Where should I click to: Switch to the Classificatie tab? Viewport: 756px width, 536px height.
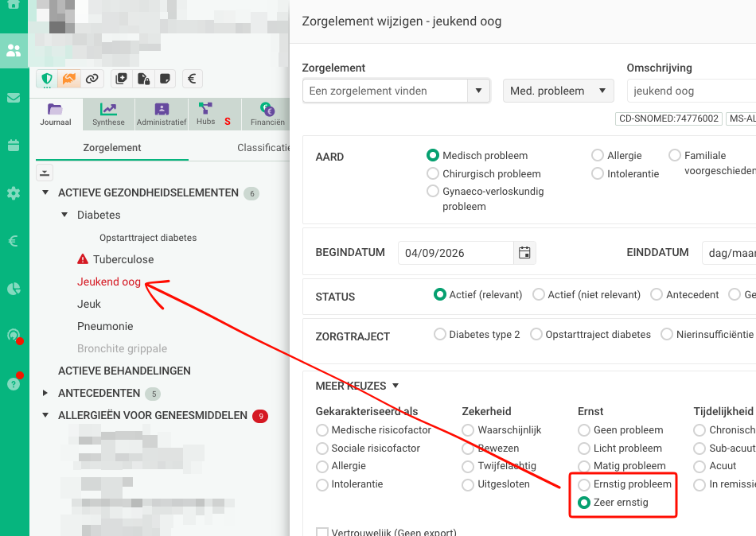[263, 147]
